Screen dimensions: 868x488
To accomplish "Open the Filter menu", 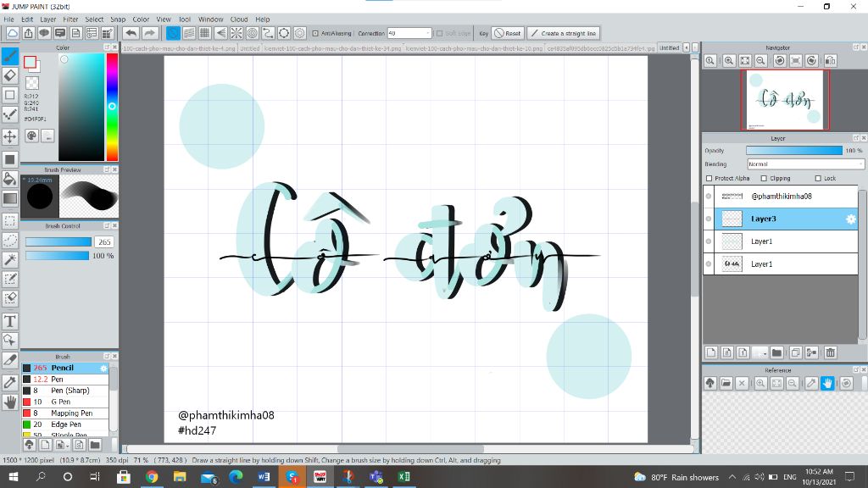I will pyautogui.click(x=70, y=19).
